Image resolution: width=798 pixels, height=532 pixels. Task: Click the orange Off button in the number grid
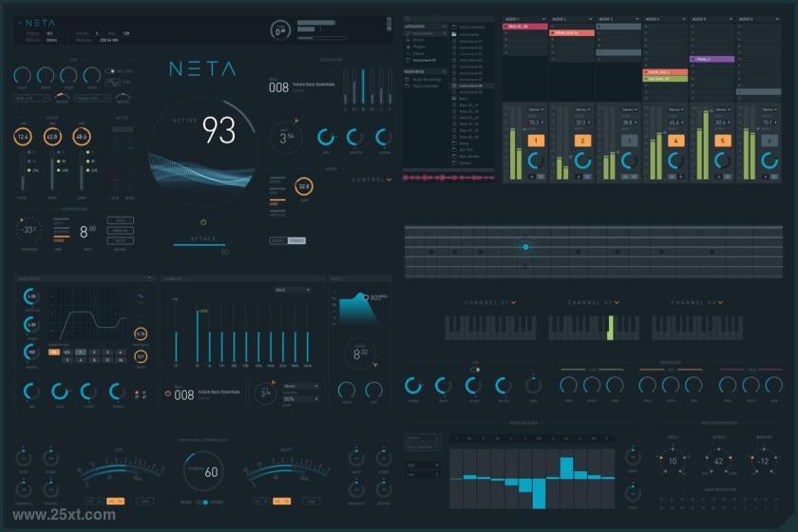click(53, 352)
